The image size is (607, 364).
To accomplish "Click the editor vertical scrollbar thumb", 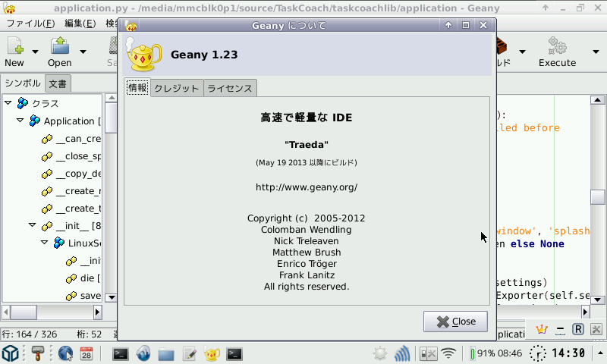I will pyautogui.click(x=598, y=197).
